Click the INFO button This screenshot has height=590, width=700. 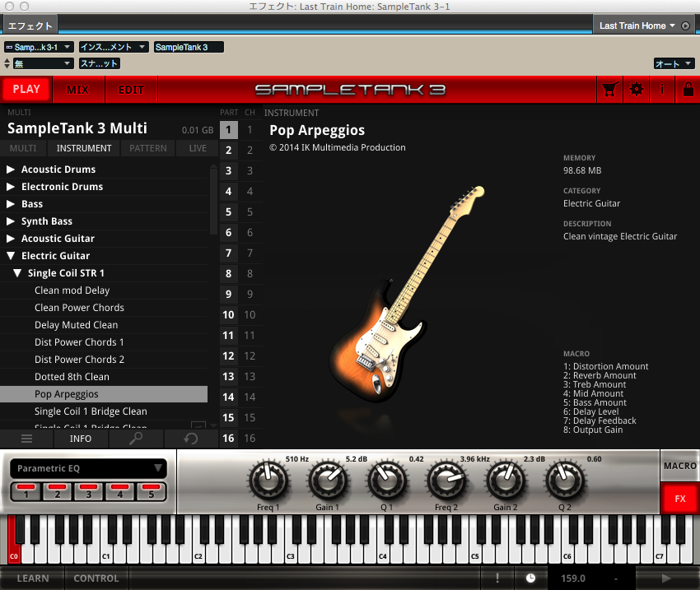(x=81, y=439)
